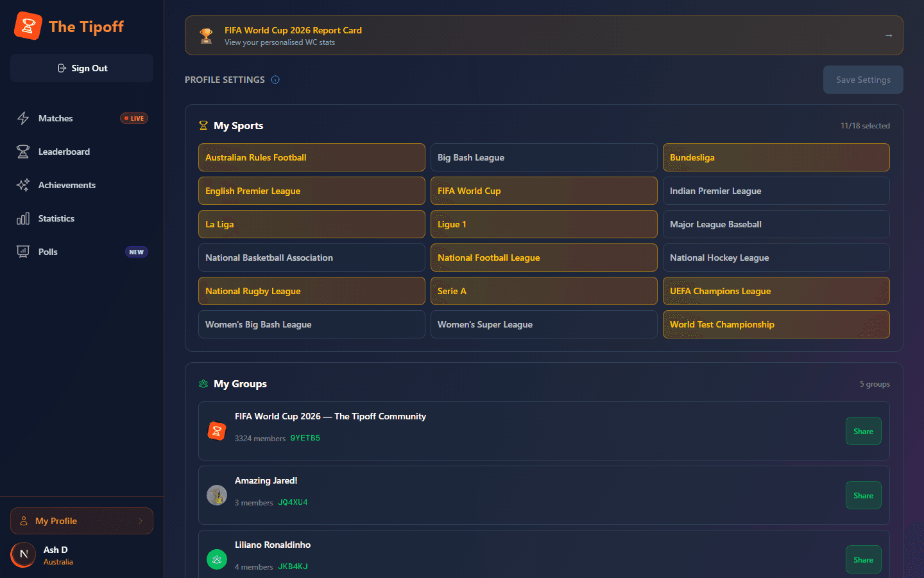
Task: Click group code JQ4XU4
Action: [x=293, y=502]
